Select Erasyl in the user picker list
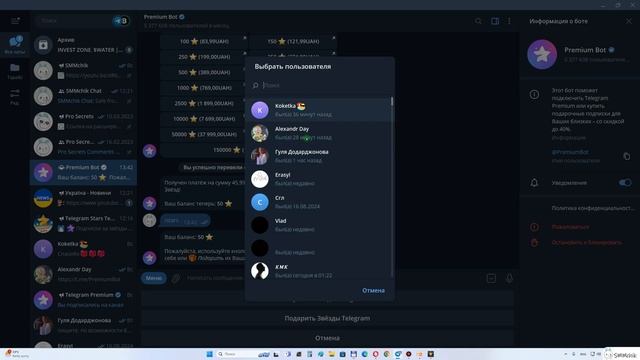Screen dimensions: 640x360 click(x=318, y=179)
